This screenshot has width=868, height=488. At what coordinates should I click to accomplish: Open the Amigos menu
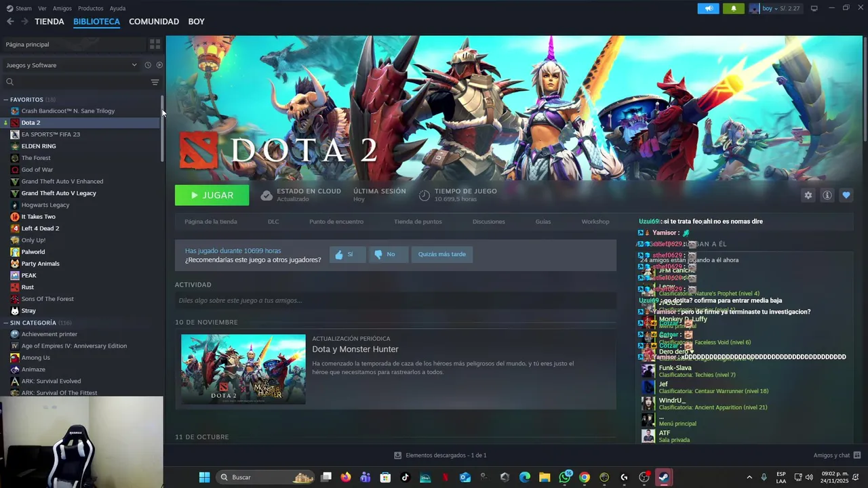point(62,8)
